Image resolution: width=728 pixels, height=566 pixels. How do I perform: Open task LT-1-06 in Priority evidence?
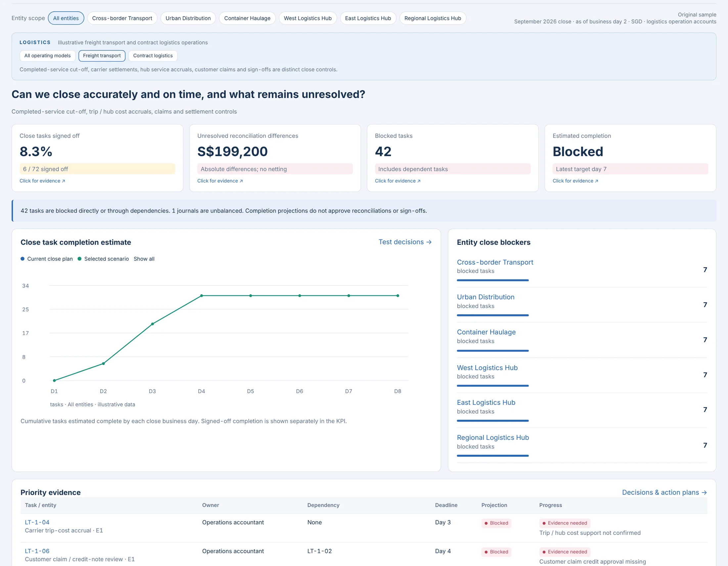(x=37, y=551)
